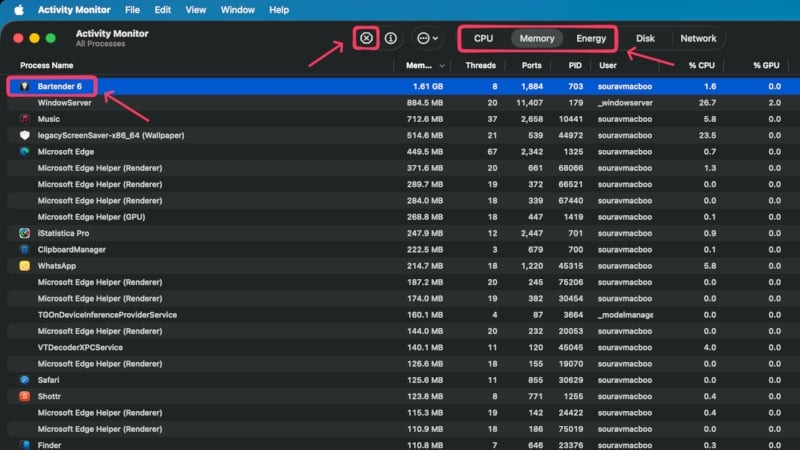
Task: Select the Shottr process row
Action: click(403, 396)
